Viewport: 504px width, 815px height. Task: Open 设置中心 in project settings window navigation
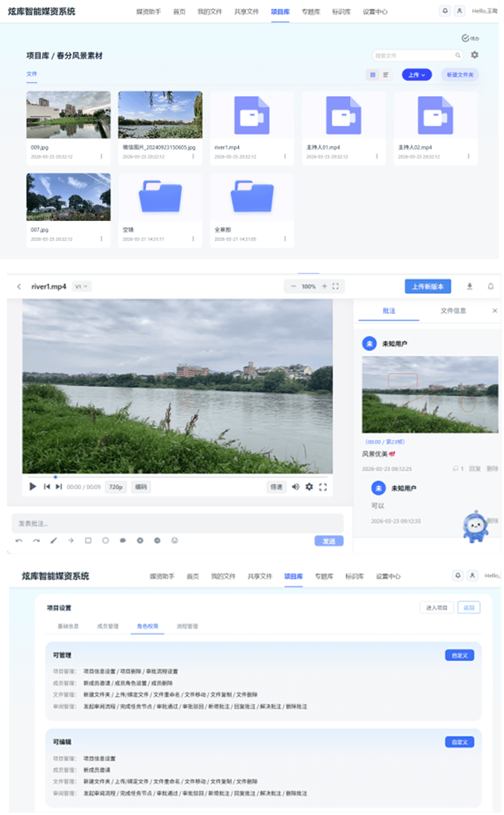(x=388, y=576)
